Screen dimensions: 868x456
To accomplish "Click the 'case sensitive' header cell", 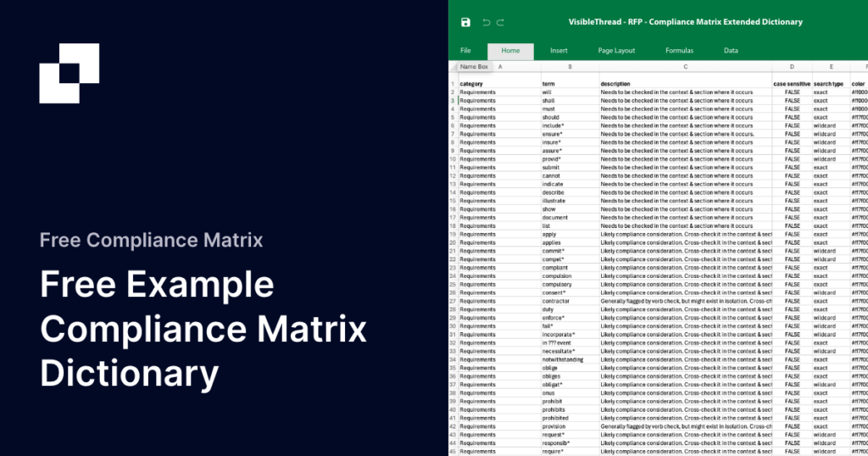I will (793, 84).
